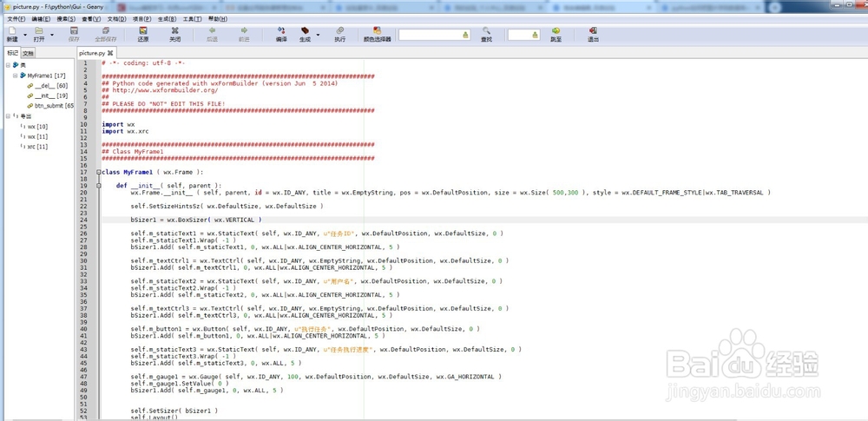Open the 查看(V) menu

coord(91,19)
